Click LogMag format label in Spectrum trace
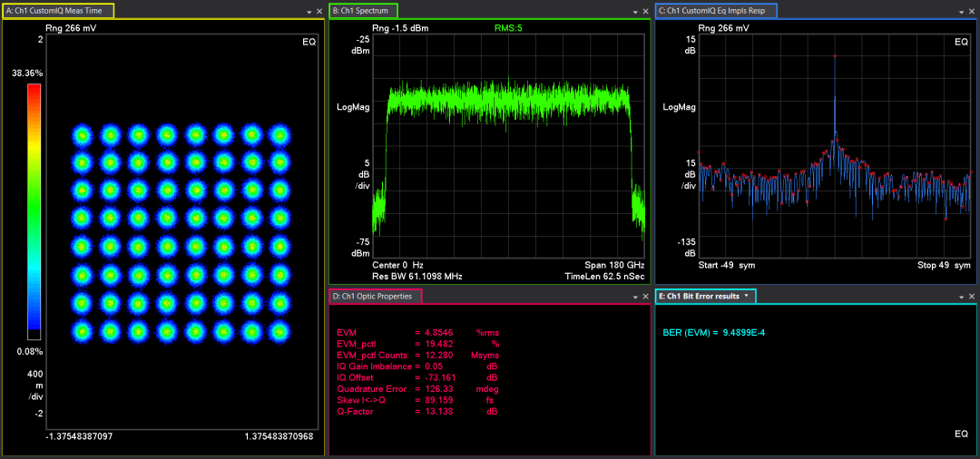 (352, 107)
